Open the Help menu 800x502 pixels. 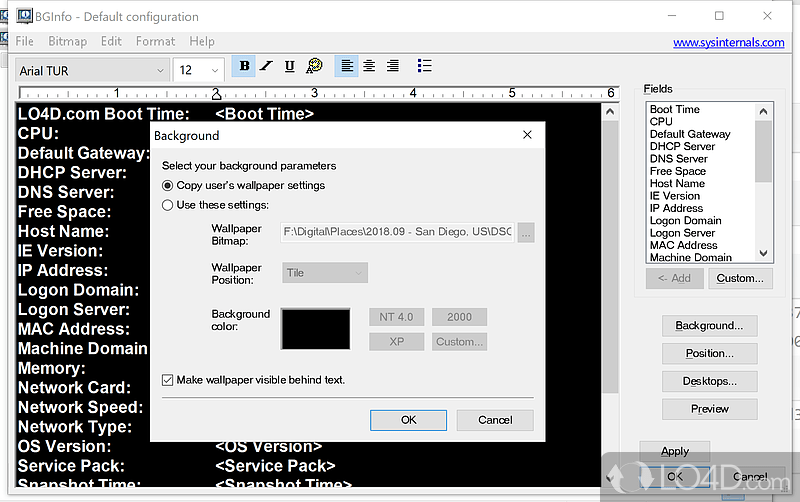point(202,41)
